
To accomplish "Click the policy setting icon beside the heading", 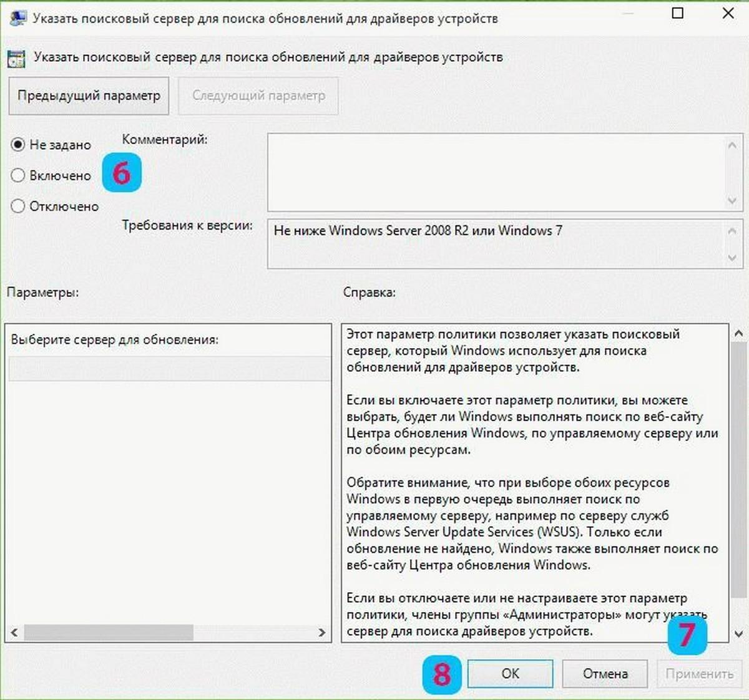I will pos(16,58).
